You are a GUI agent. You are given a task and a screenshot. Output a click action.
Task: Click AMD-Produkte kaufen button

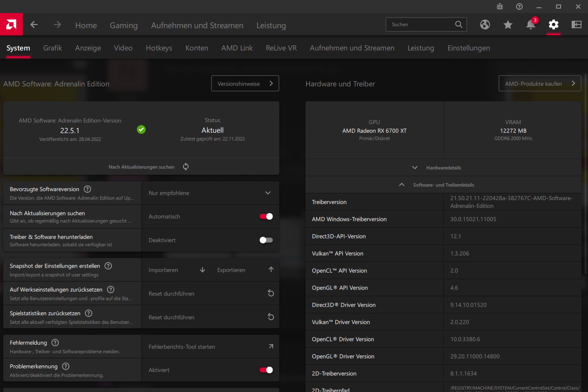coord(540,83)
